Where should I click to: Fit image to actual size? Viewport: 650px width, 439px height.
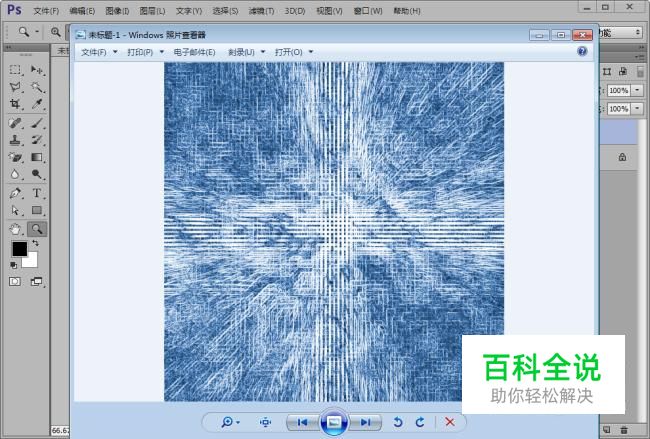(x=265, y=422)
